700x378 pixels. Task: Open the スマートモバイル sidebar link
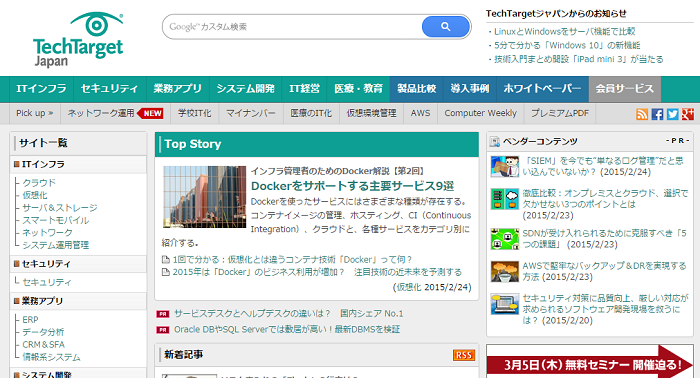click(56, 220)
